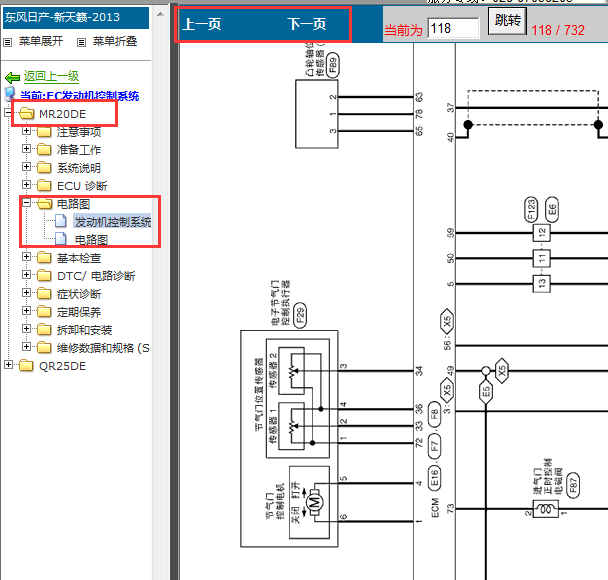The width and height of the screenshot is (608, 580).
Task: Click the computer icon beside 当前
Action: (10, 94)
